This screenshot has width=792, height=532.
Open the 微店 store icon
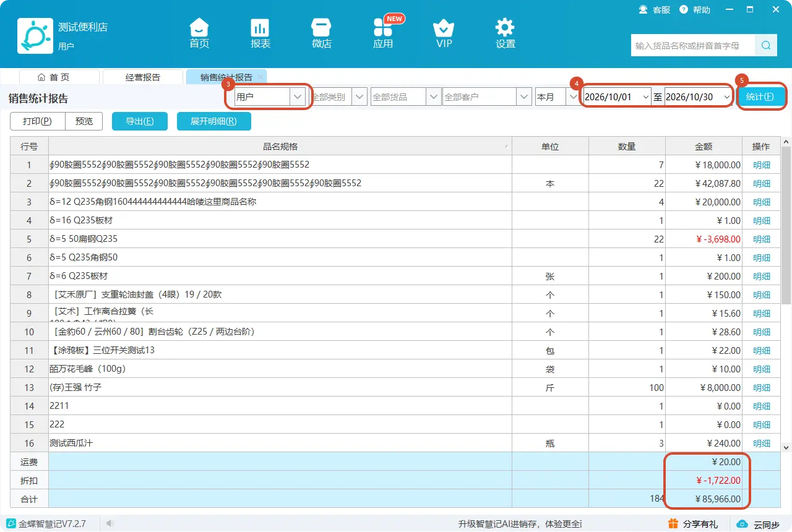click(321, 28)
